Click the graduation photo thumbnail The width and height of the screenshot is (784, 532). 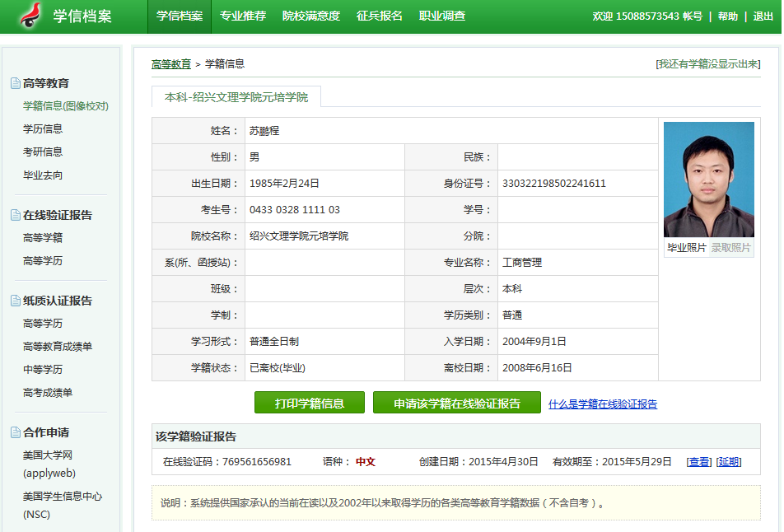tap(708, 180)
